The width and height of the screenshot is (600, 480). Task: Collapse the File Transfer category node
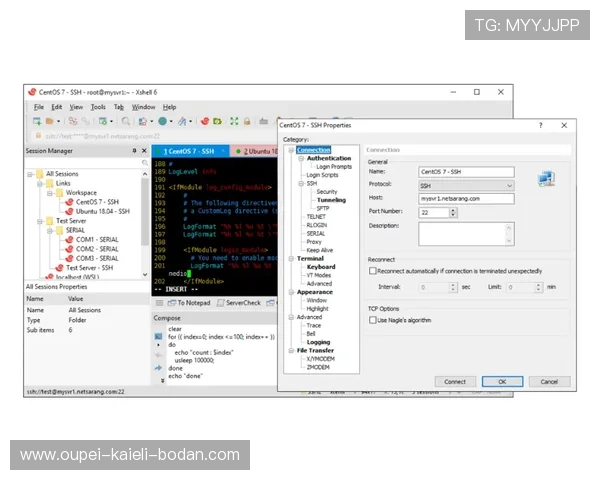[291, 351]
